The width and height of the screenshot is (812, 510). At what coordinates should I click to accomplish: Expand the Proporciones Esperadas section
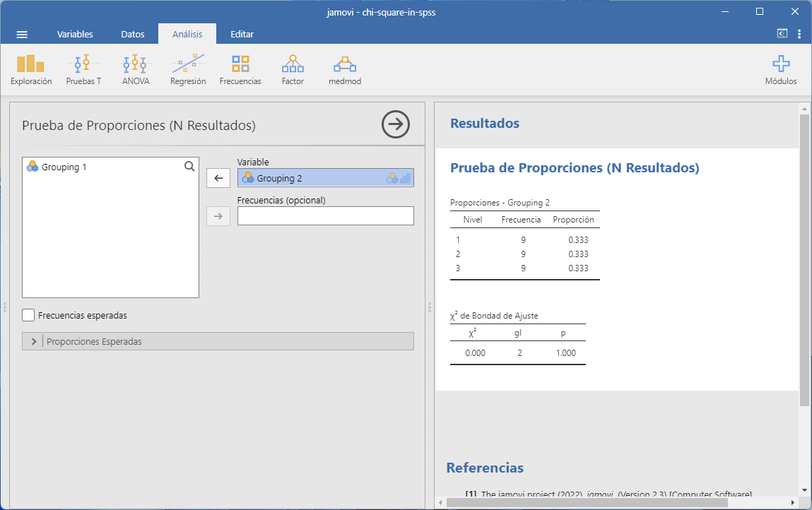[34, 341]
